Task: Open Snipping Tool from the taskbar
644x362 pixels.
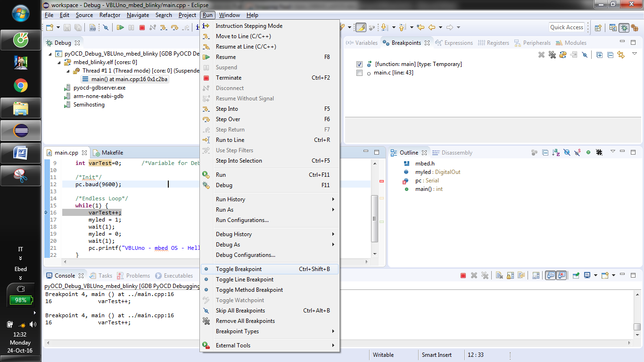Action: pos(20,176)
